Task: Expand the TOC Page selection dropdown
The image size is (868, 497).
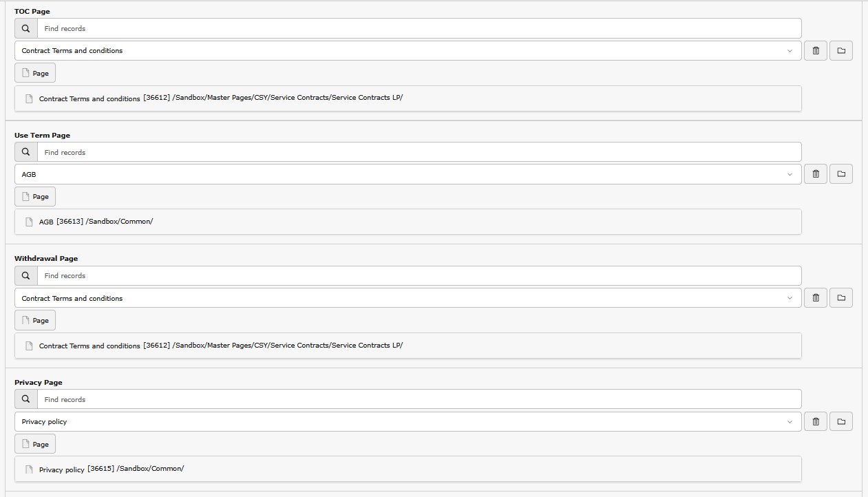Action: pos(790,50)
